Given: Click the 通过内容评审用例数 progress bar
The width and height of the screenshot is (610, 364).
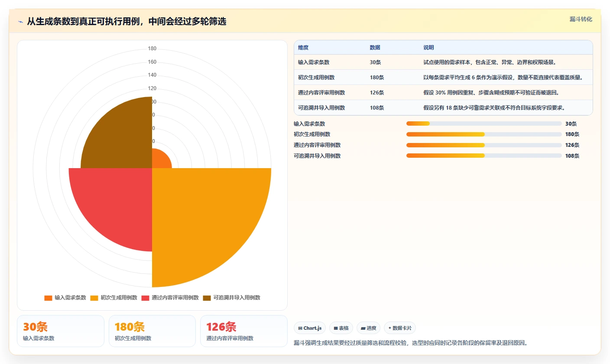Looking at the screenshot, I should pos(484,145).
